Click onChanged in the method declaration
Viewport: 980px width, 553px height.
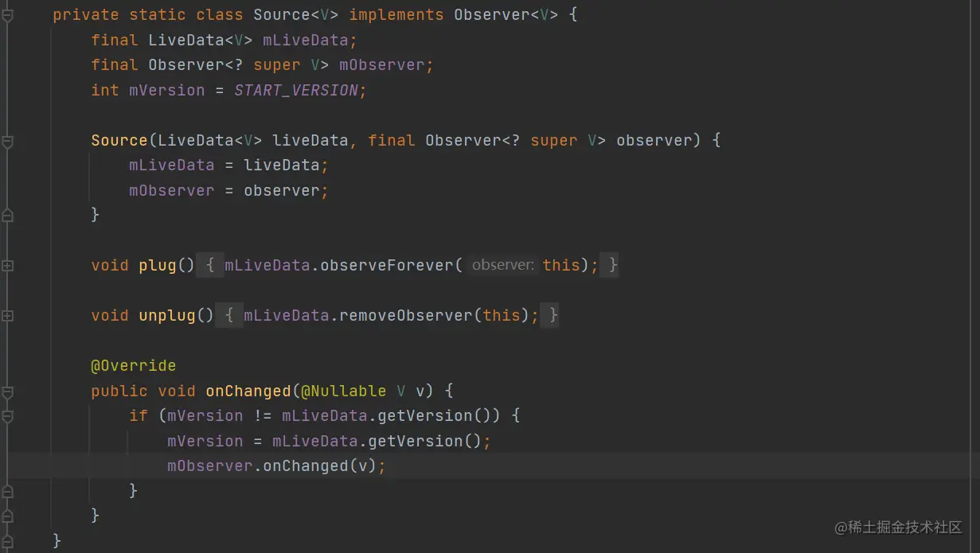click(x=248, y=391)
